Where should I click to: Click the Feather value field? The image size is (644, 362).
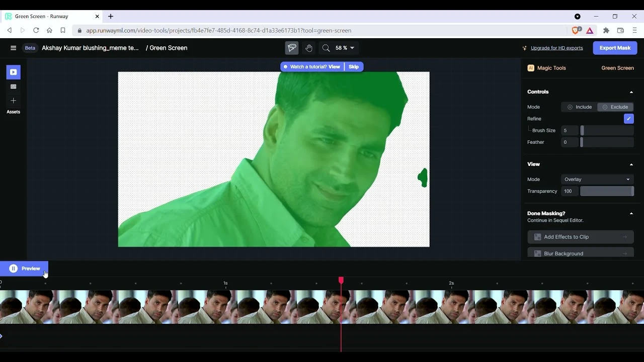point(570,142)
